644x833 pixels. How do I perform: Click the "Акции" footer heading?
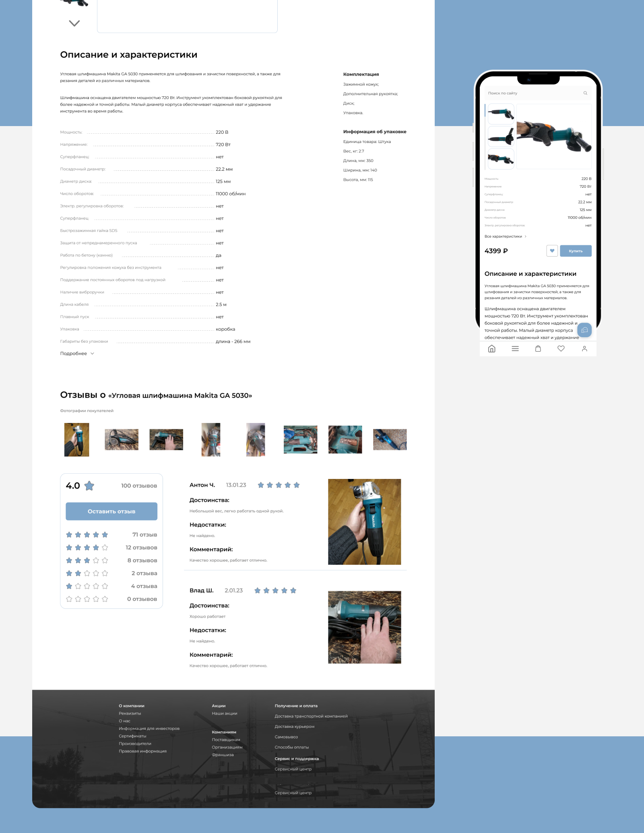[219, 706]
